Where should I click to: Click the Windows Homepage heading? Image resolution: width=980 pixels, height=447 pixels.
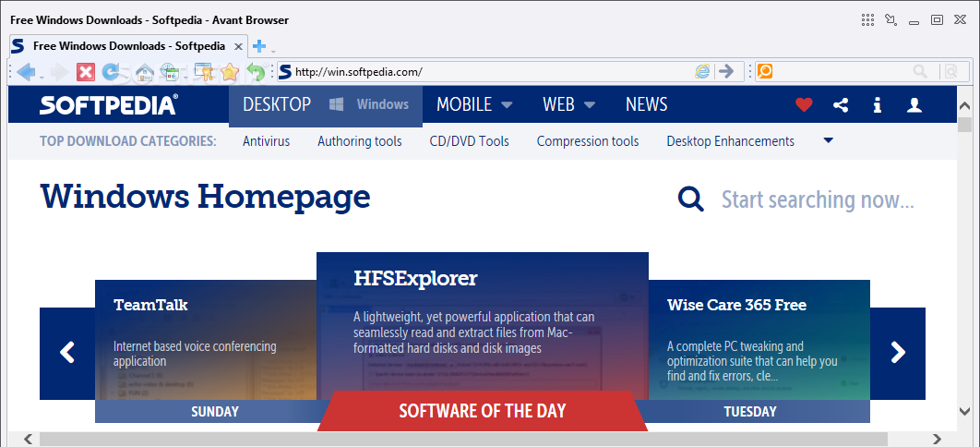pos(206,197)
